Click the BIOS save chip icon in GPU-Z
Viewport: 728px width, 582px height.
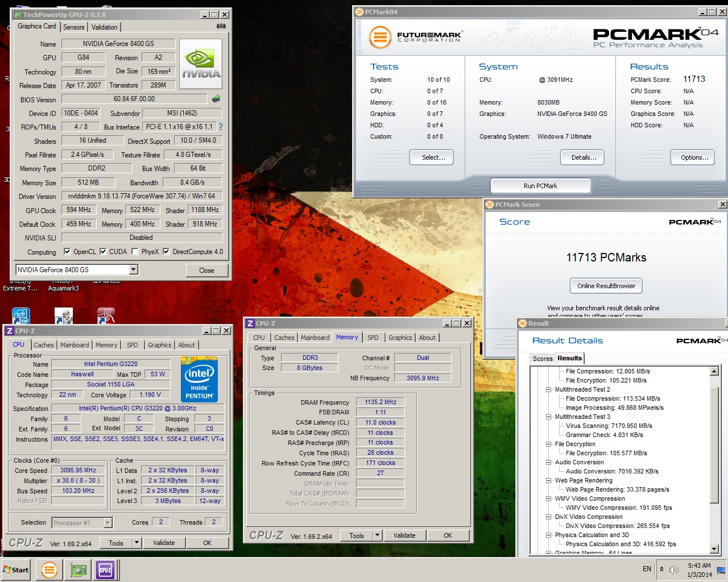pos(216,99)
